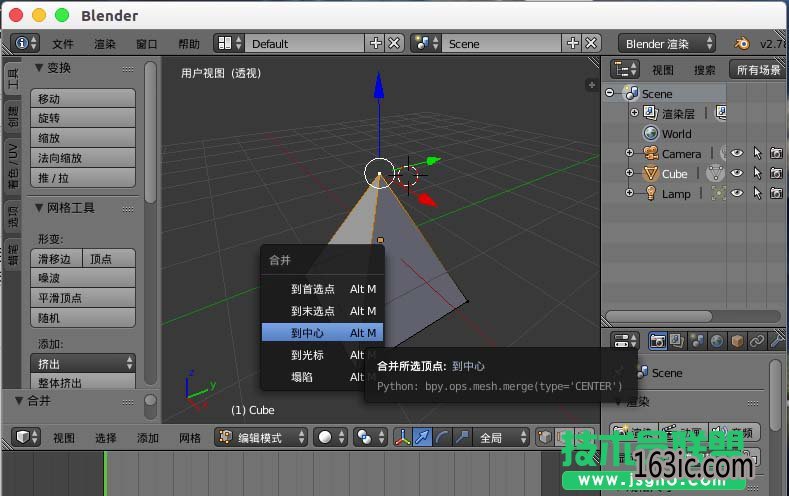This screenshot has width=789, height=496.
Task: Click the Lamp object icon
Action: [651, 193]
